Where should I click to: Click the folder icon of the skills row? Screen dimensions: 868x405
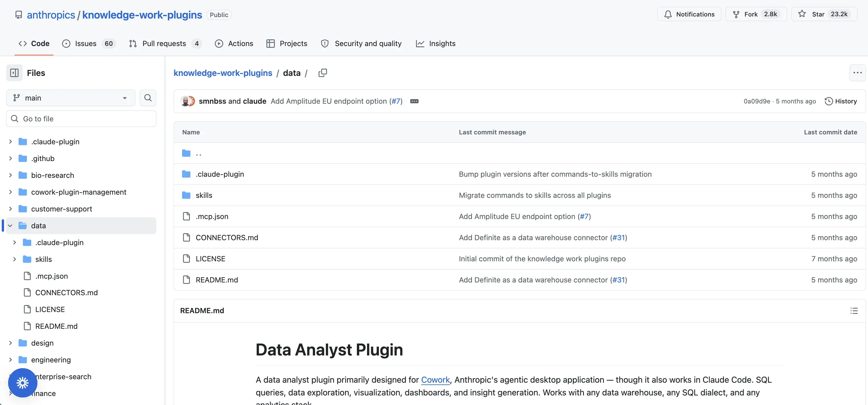[x=186, y=195]
